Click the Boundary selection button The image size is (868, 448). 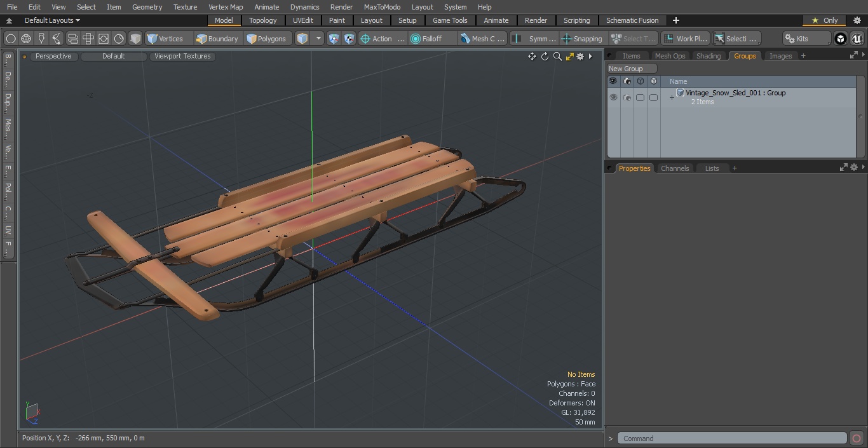tap(217, 39)
